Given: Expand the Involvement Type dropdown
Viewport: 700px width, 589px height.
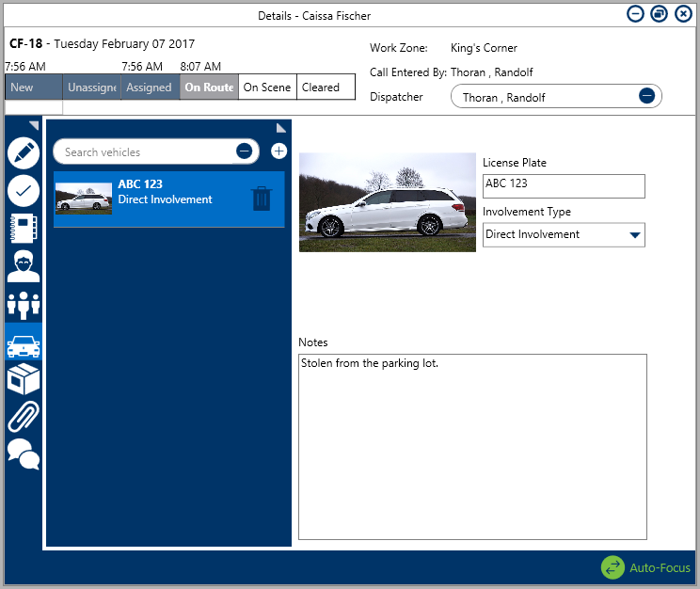Looking at the screenshot, I should (634, 235).
